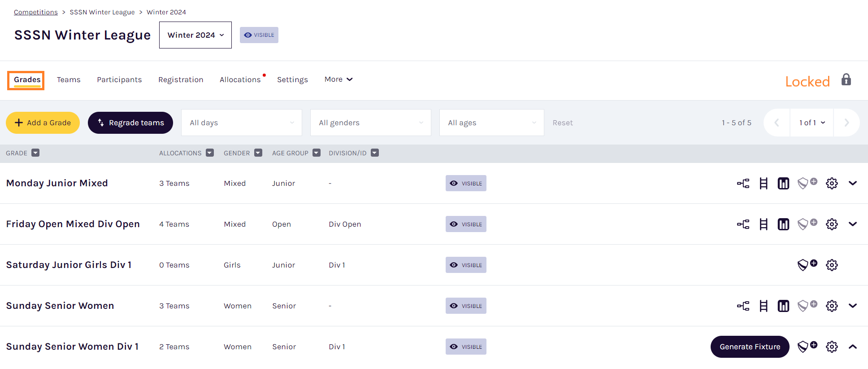
Task: Click add-team shield icon for Monday Junior Mixed
Action: pyautogui.click(x=807, y=183)
